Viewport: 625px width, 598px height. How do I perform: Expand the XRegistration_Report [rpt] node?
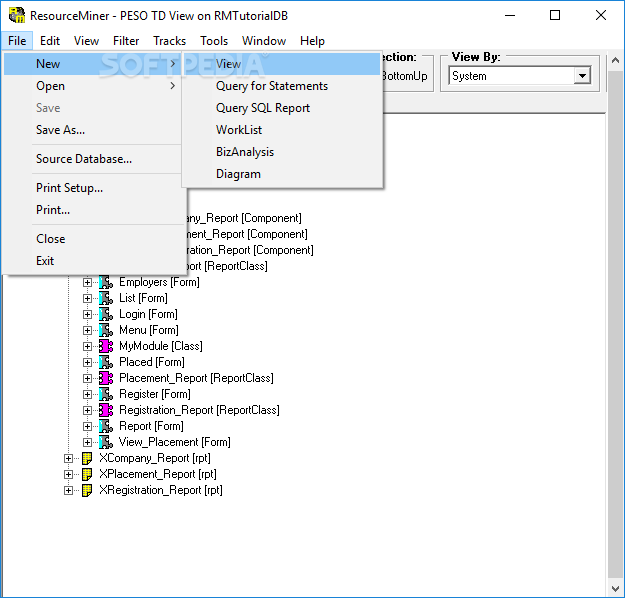click(x=68, y=490)
